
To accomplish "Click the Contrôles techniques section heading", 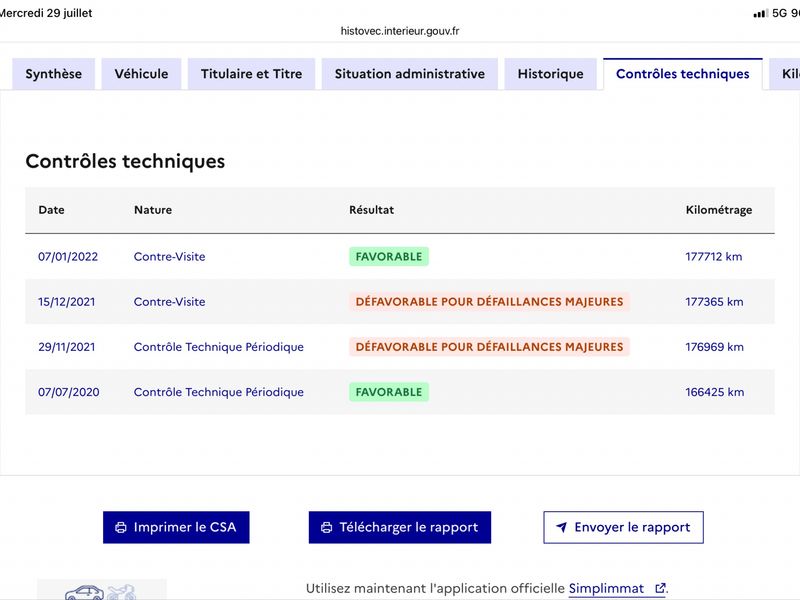I will [126, 161].
